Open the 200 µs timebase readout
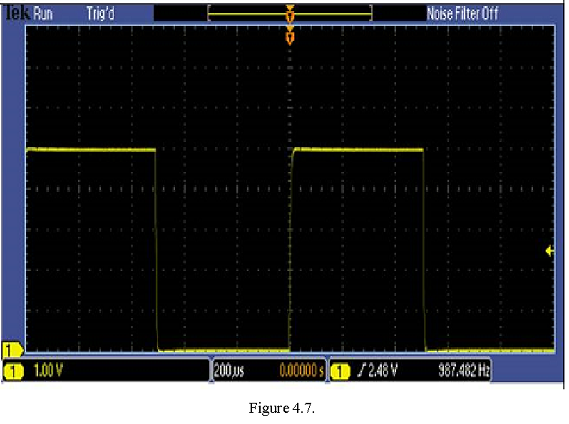The image size is (569, 424). [229, 371]
